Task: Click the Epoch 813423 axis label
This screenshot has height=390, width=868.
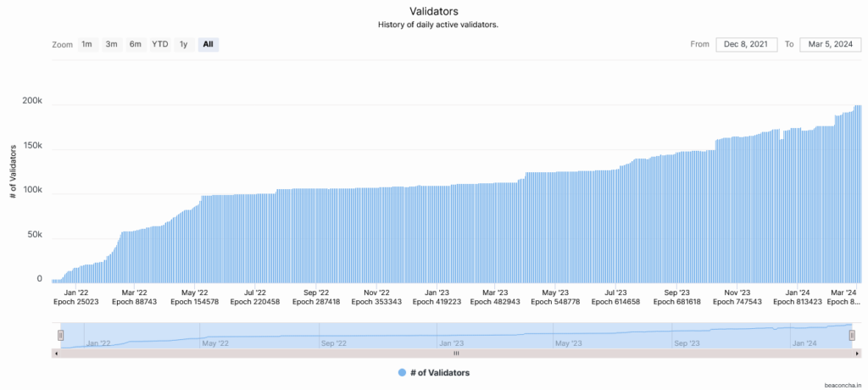Action: [x=798, y=302]
